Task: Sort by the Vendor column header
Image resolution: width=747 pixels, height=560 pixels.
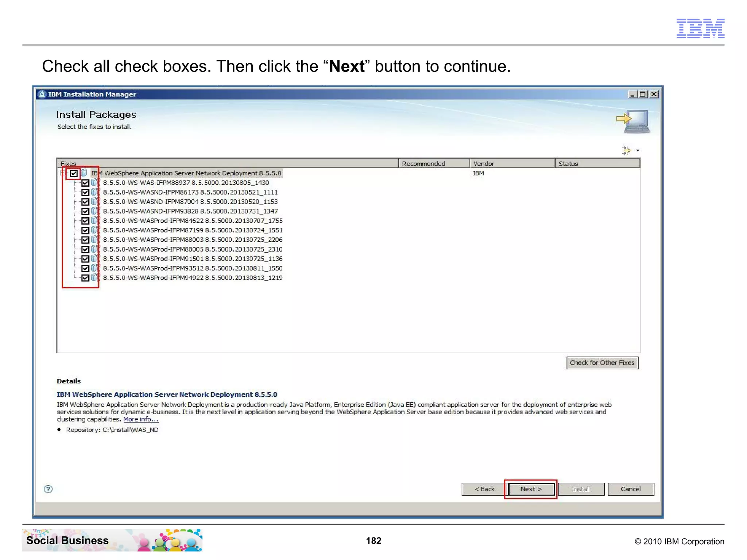Action: 512,163
